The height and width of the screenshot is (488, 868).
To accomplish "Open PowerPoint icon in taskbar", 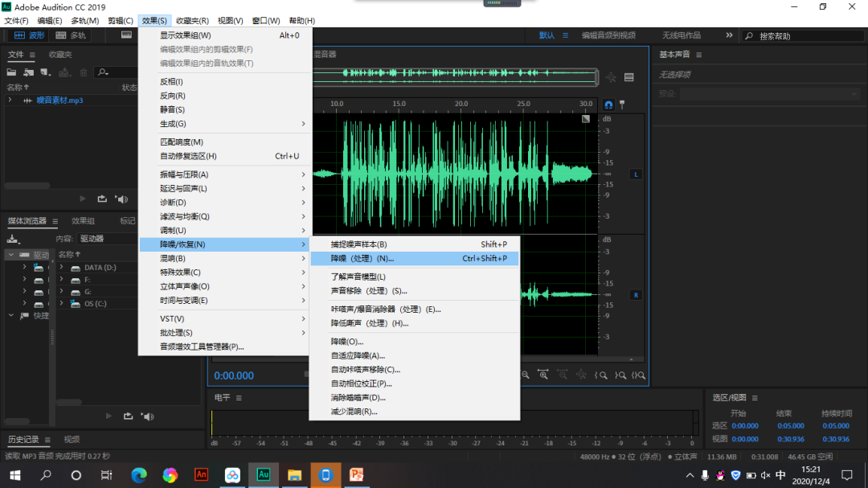I will 357,475.
